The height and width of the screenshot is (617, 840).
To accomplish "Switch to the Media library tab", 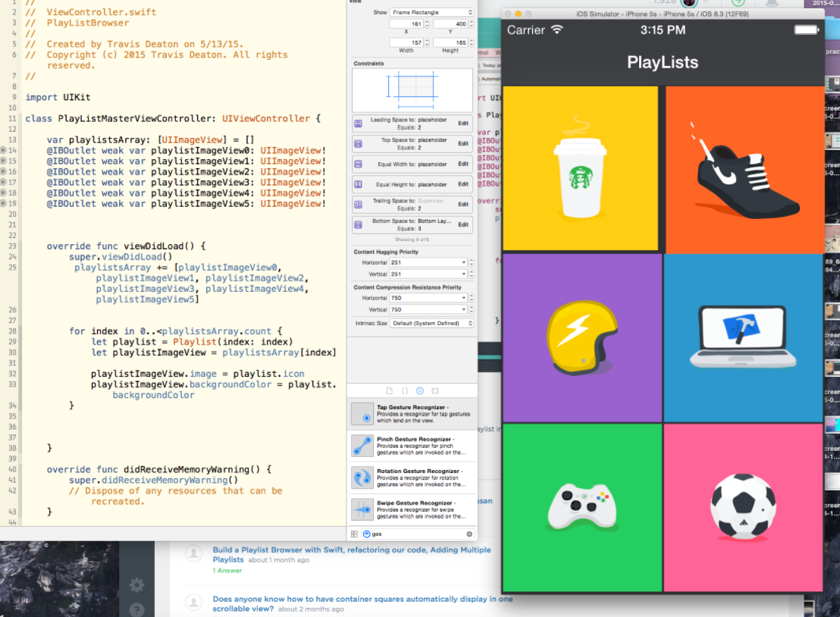I will coord(434,391).
